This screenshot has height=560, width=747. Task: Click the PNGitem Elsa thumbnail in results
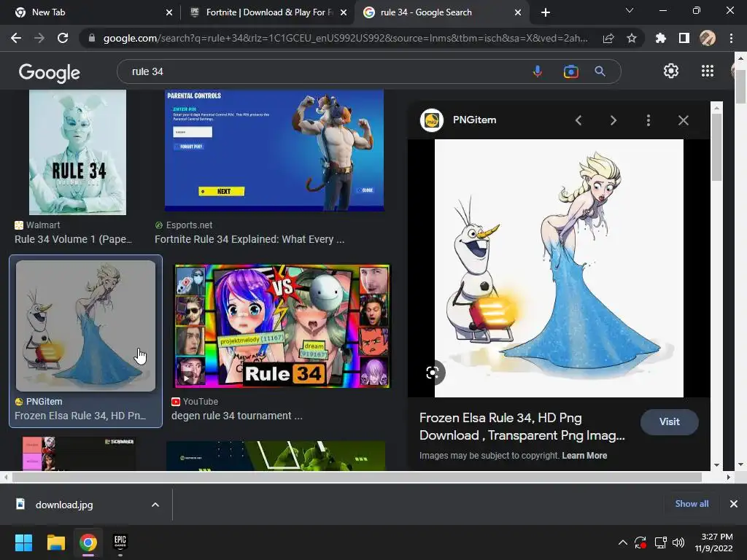pos(86,326)
